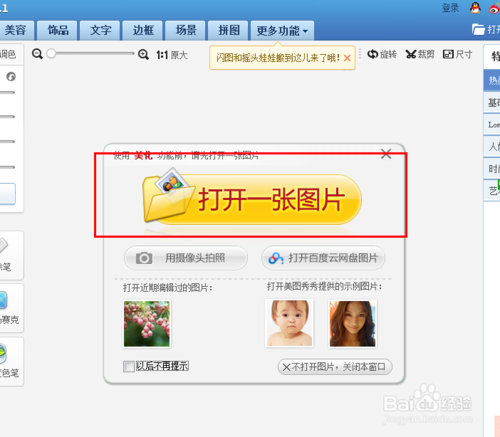Click the reset circular arrow icon
The height and width of the screenshot is (437, 500).
[11, 77]
